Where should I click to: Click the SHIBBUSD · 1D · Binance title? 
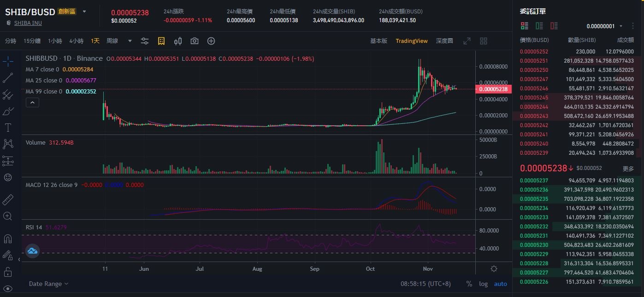(64, 58)
